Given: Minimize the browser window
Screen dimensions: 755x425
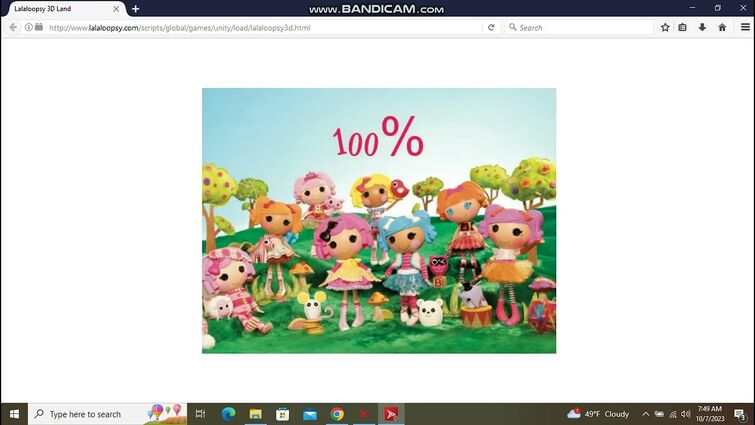Looking at the screenshot, I should [x=692, y=8].
